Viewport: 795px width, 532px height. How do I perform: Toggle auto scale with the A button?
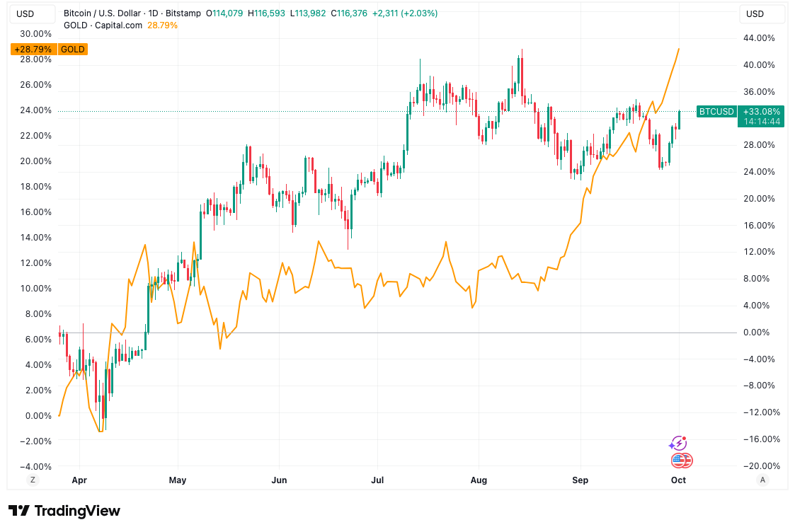(762, 480)
